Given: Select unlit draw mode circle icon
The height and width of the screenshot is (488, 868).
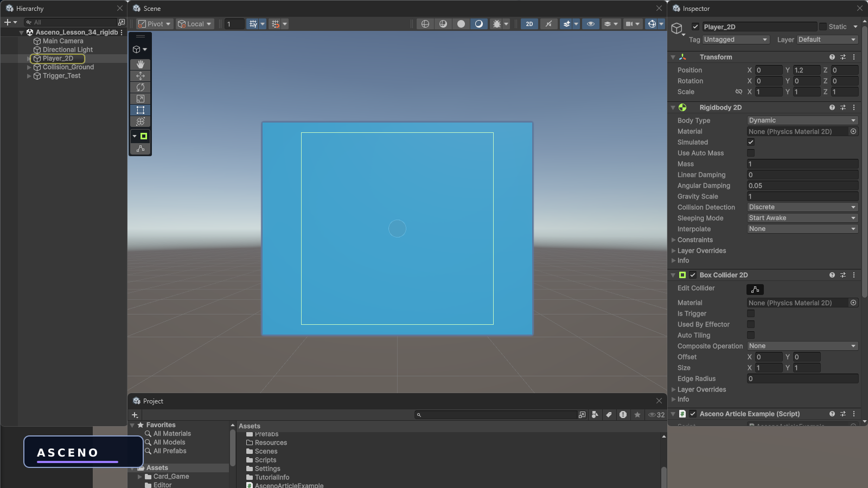Looking at the screenshot, I should [x=461, y=24].
